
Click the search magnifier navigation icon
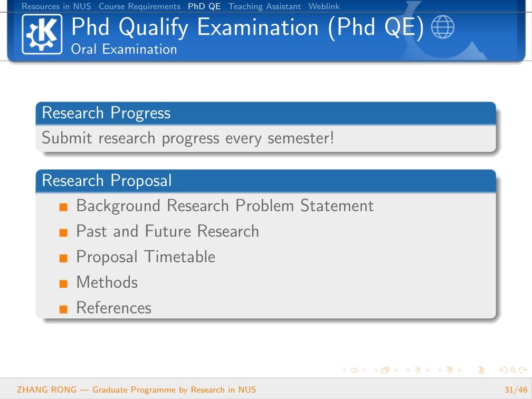pos(513,370)
